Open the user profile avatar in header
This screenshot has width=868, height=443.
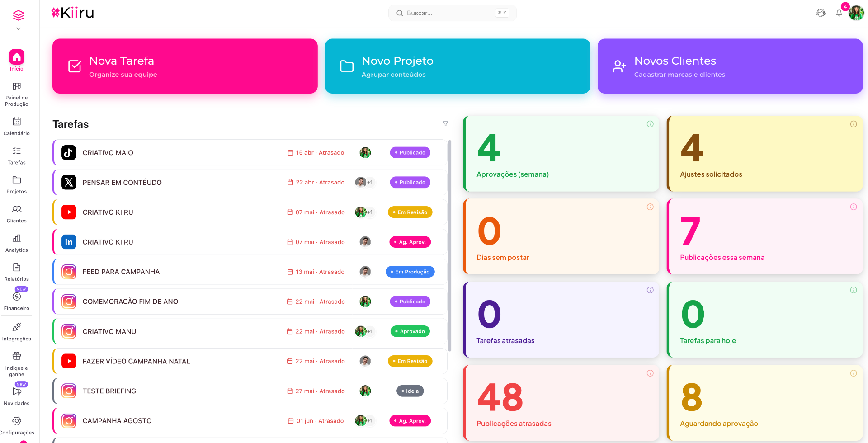click(857, 13)
